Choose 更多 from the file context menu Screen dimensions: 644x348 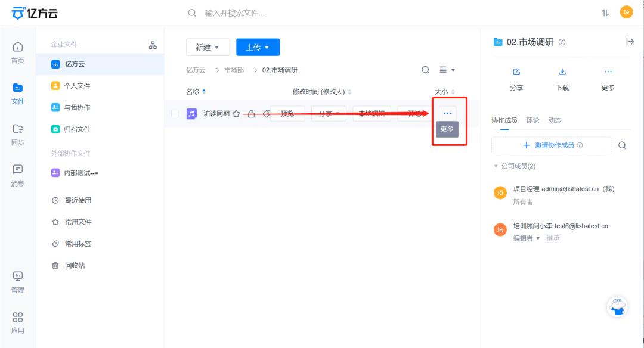click(x=447, y=129)
